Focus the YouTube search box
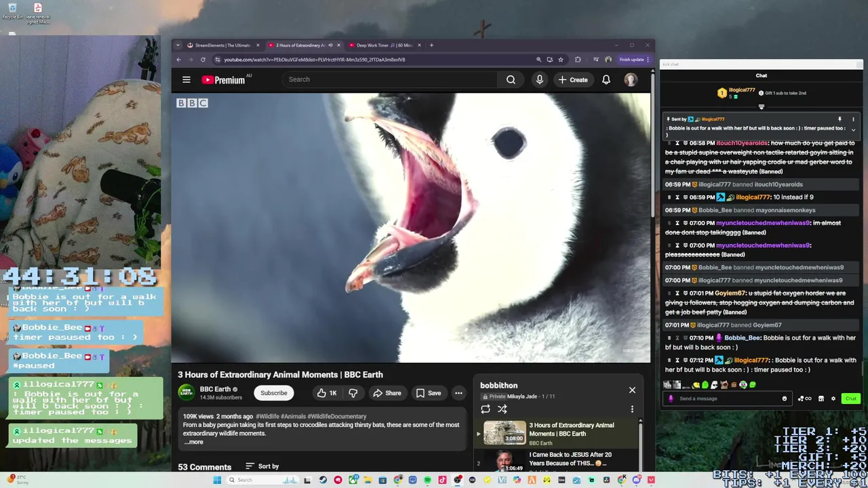This screenshot has width=868, height=488. point(390,79)
